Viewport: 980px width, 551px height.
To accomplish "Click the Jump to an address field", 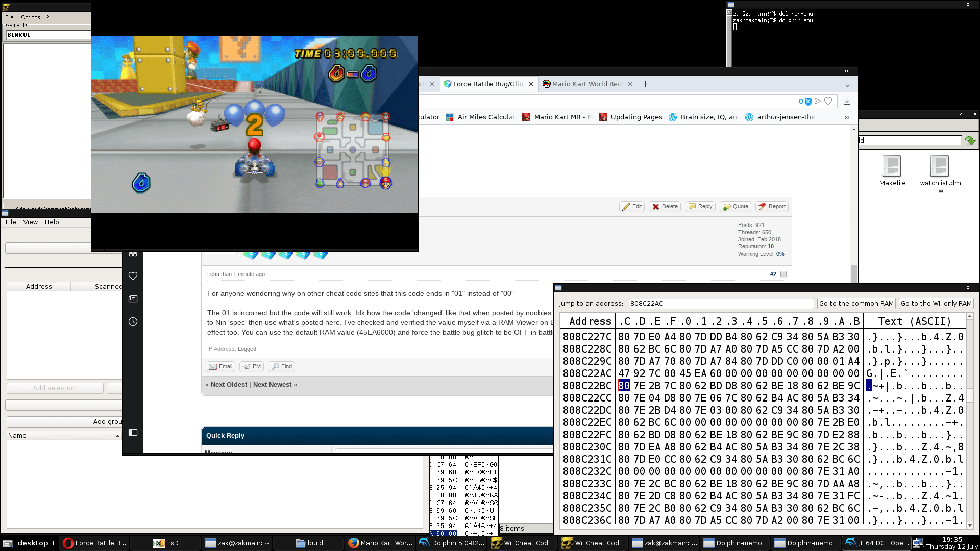I will tap(721, 304).
